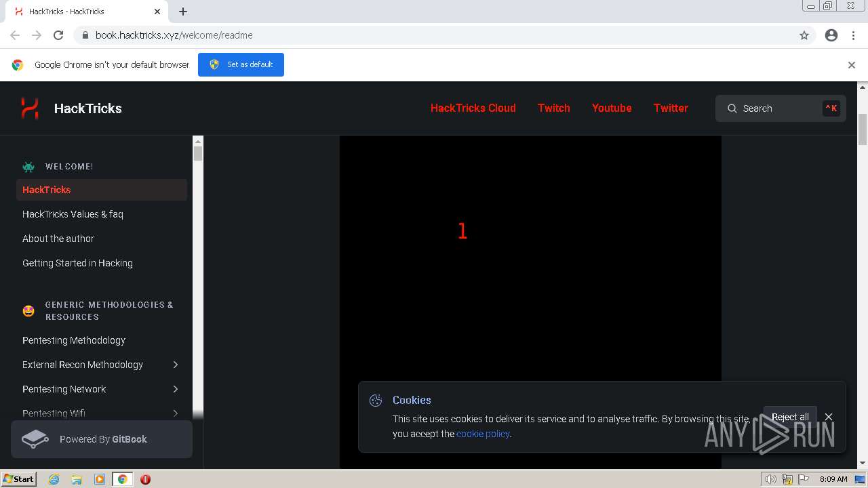
Task: Click the Welcome section invader icon
Action: tap(28, 167)
